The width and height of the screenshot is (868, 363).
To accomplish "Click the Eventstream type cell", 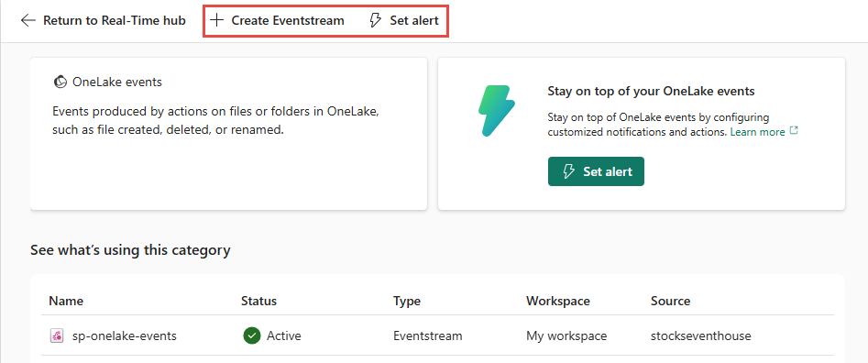I will 428,335.
